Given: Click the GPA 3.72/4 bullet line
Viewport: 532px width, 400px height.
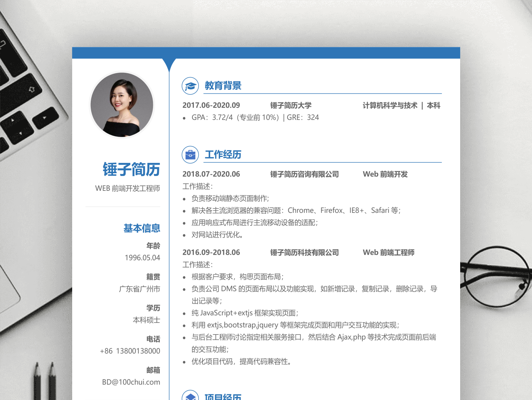Looking at the screenshot, I should (255, 117).
